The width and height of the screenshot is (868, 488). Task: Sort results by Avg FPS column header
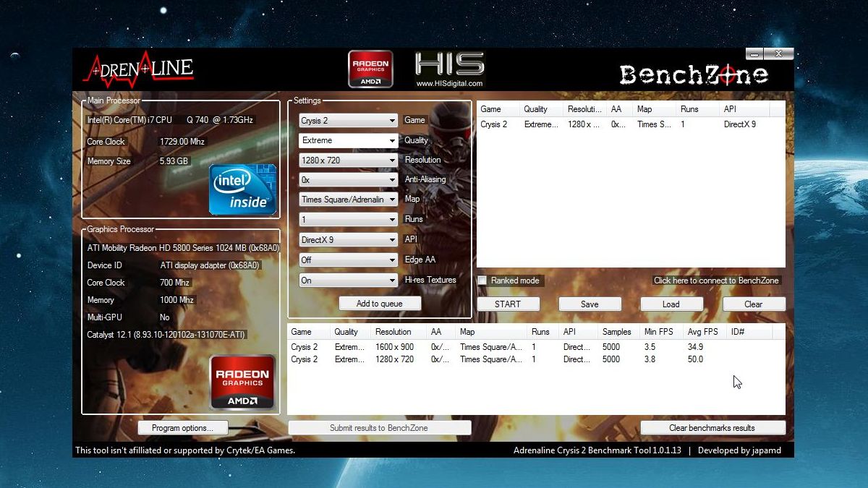click(x=705, y=332)
